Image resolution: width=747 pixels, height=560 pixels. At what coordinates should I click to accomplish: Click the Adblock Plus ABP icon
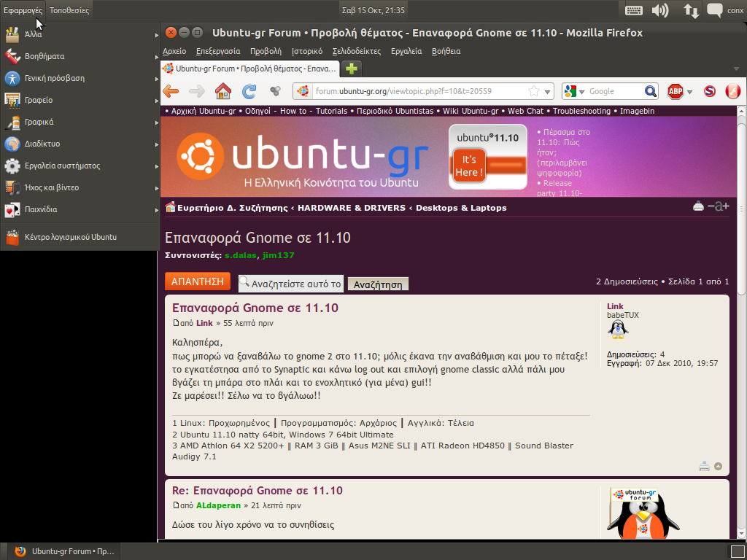pyautogui.click(x=675, y=91)
